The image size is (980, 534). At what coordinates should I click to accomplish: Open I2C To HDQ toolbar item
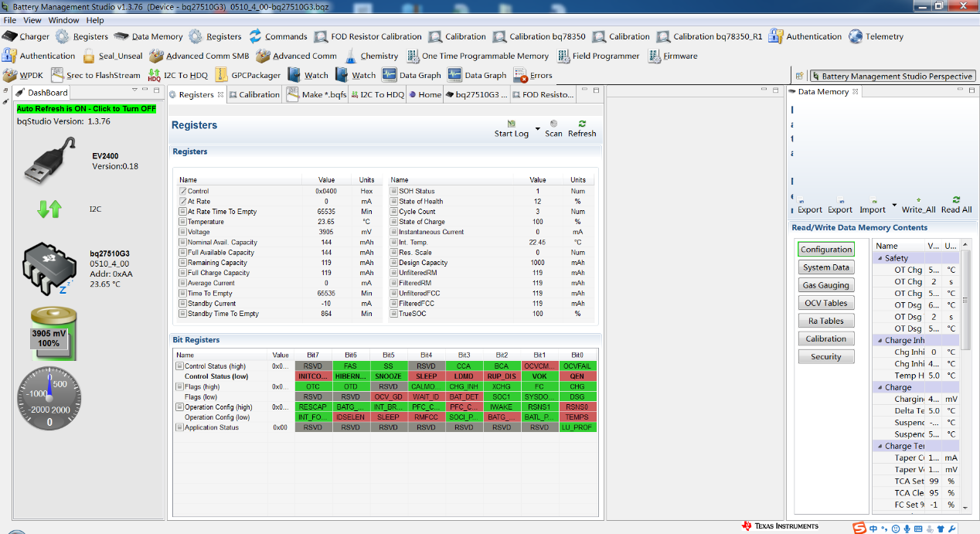coord(177,75)
